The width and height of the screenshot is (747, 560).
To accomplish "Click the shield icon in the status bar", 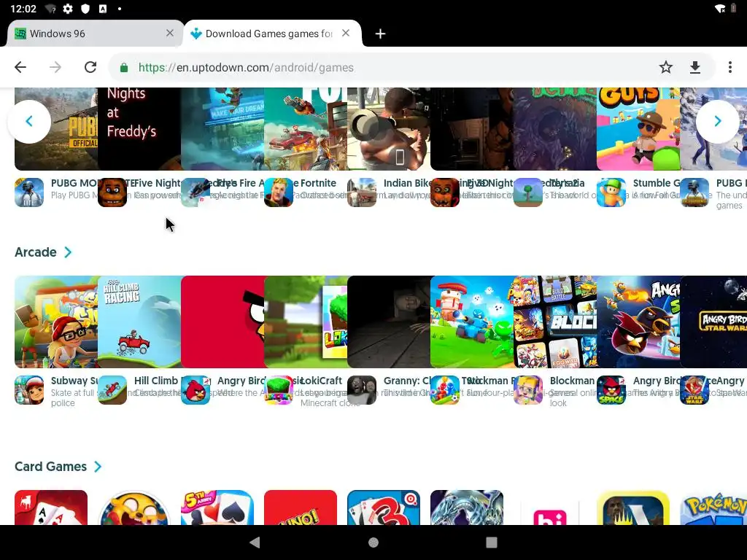I will pyautogui.click(x=85, y=9).
